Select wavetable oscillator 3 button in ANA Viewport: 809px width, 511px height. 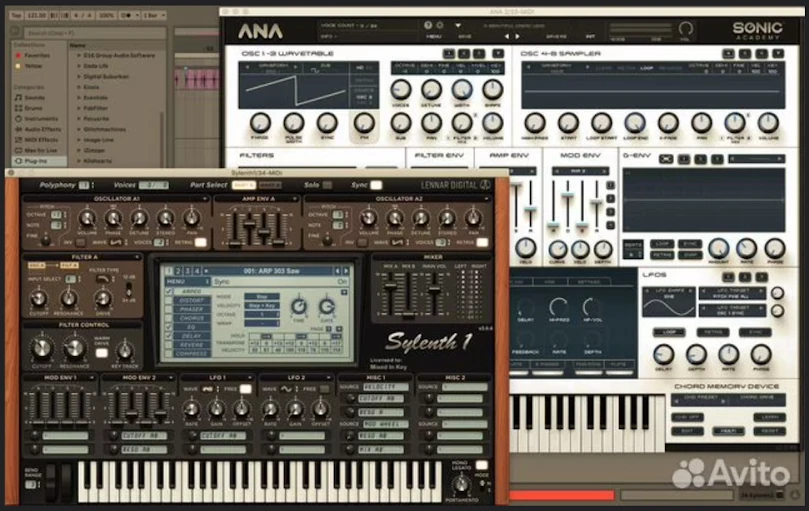point(479,53)
